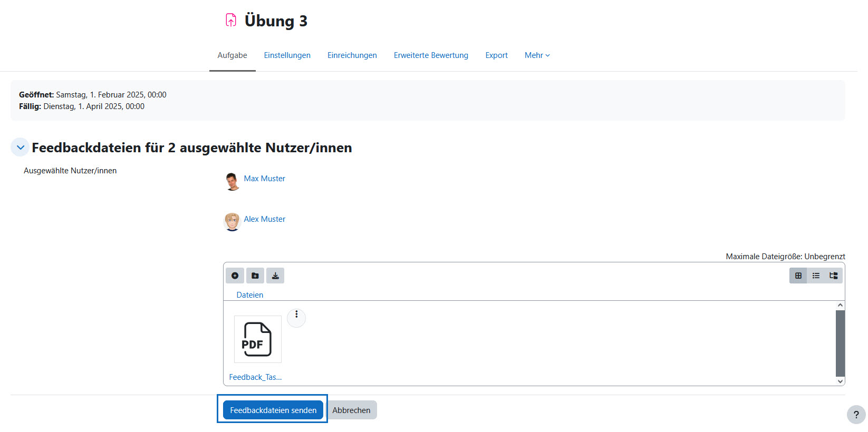Click the PDF file thumbnail
The height and width of the screenshot is (432, 868).
pos(258,339)
